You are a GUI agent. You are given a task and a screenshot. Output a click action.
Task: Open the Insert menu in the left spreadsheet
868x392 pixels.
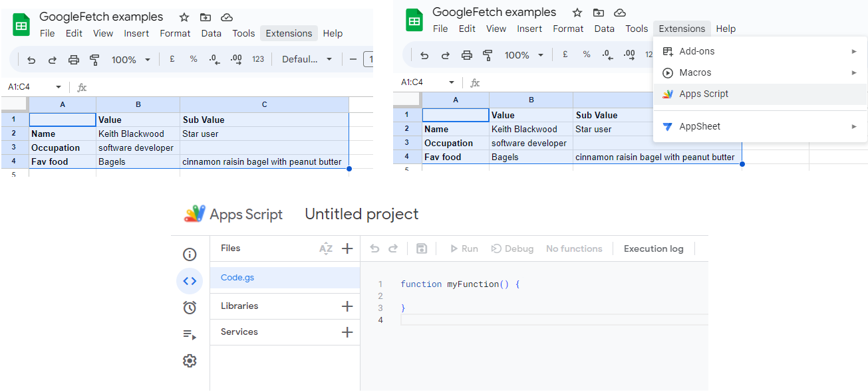coord(136,33)
